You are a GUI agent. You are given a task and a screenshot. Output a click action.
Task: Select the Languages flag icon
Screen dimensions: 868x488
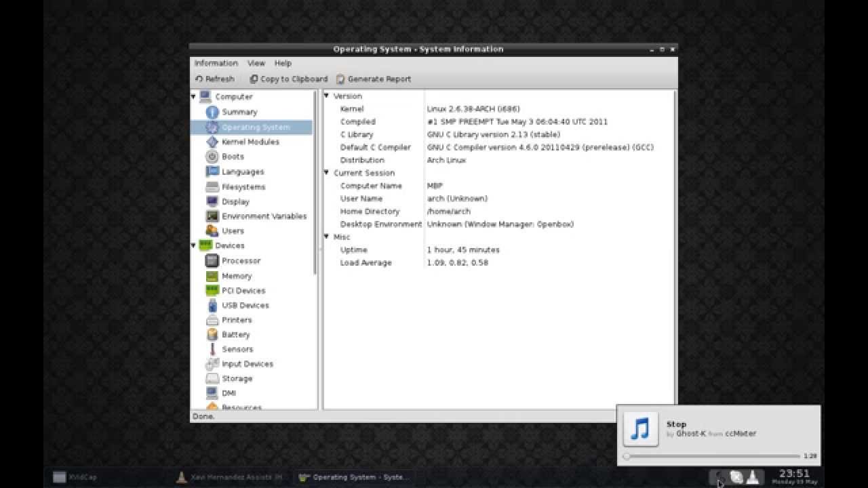[212, 171]
